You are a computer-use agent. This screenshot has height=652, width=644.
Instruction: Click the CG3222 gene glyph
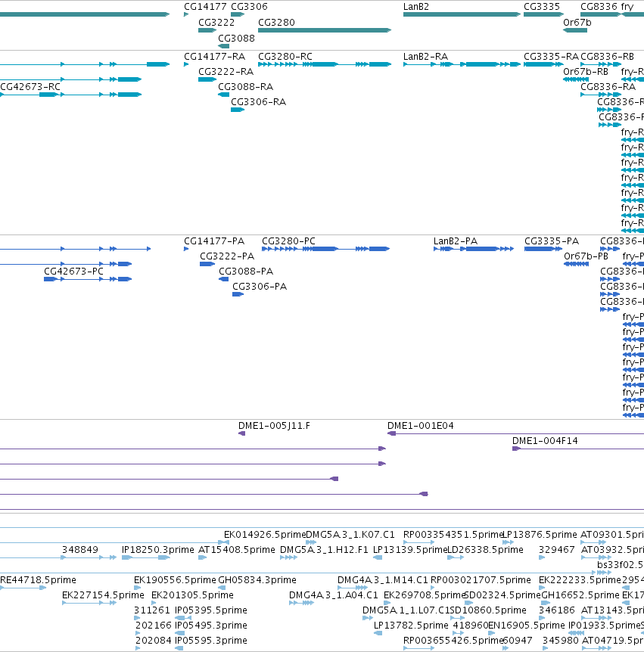point(207,30)
